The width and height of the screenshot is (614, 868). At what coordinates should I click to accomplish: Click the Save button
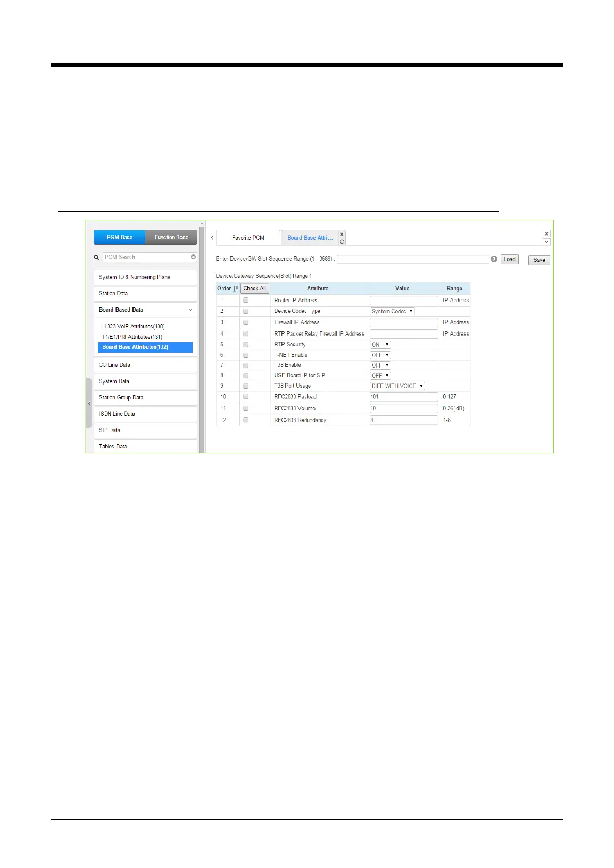(x=539, y=260)
